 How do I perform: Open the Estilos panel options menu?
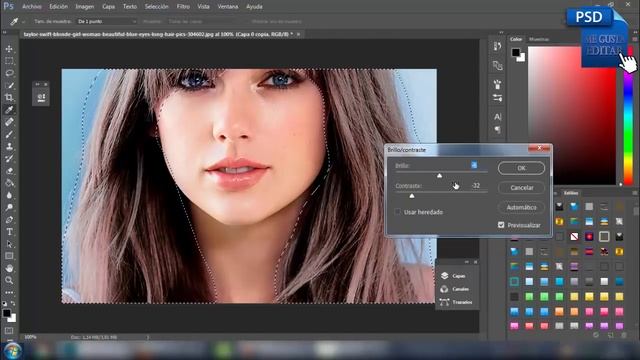tap(635, 193)
